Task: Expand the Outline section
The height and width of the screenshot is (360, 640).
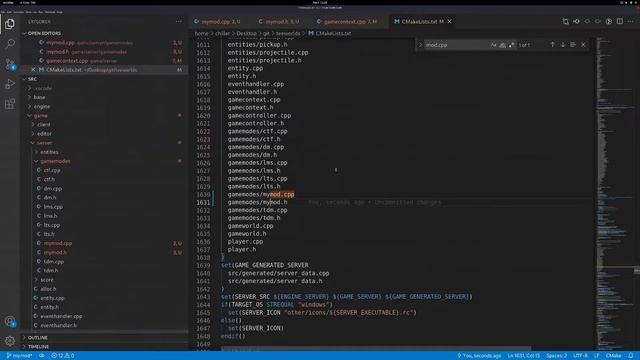Action: pyautogui.click(x=38, y=338)
